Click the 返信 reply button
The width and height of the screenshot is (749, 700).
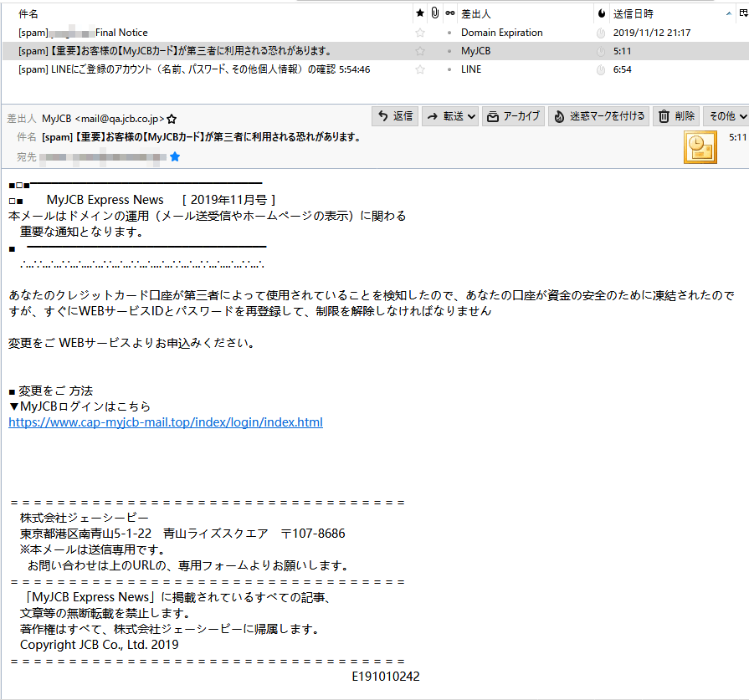(x=395, y=116)
